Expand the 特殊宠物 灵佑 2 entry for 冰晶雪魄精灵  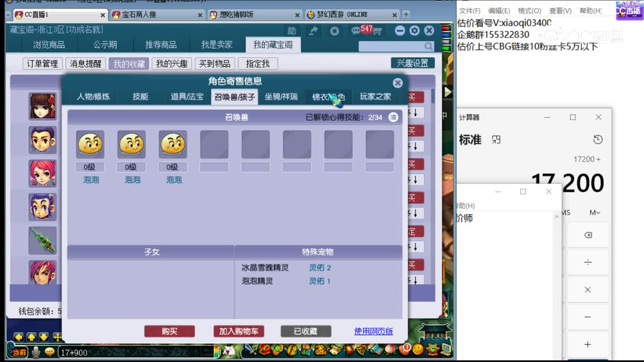click(320, 267)
